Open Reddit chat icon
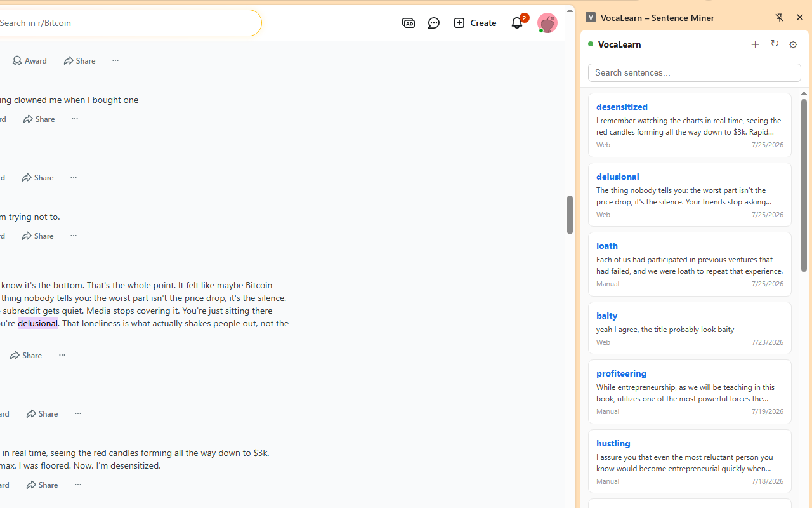The image size is (812, 508). [x=434, y=23]
